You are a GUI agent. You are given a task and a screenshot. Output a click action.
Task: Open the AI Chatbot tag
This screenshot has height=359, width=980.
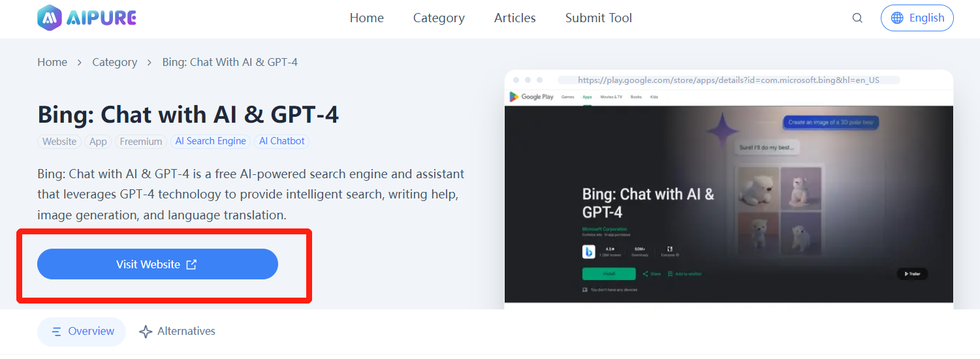[x=282, y=141]
